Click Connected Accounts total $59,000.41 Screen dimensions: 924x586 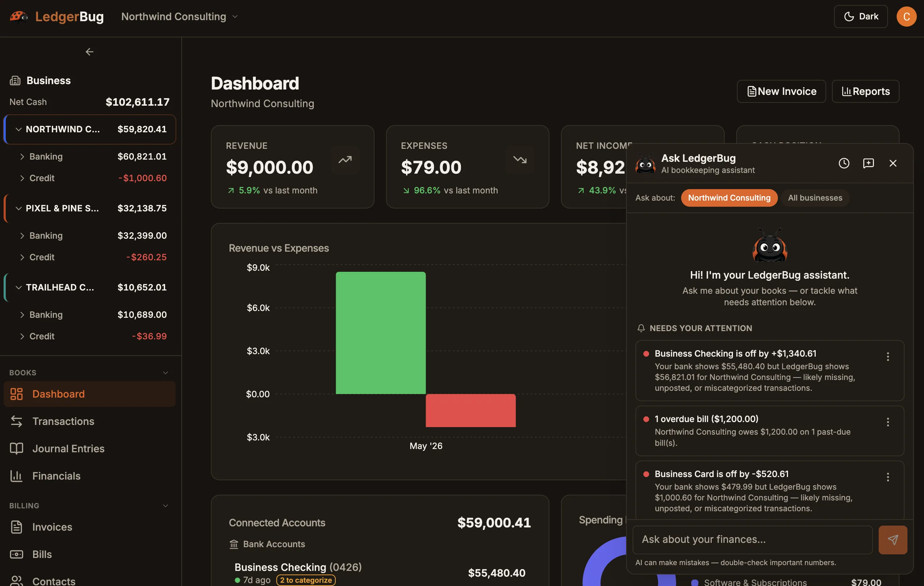(494, 523)
